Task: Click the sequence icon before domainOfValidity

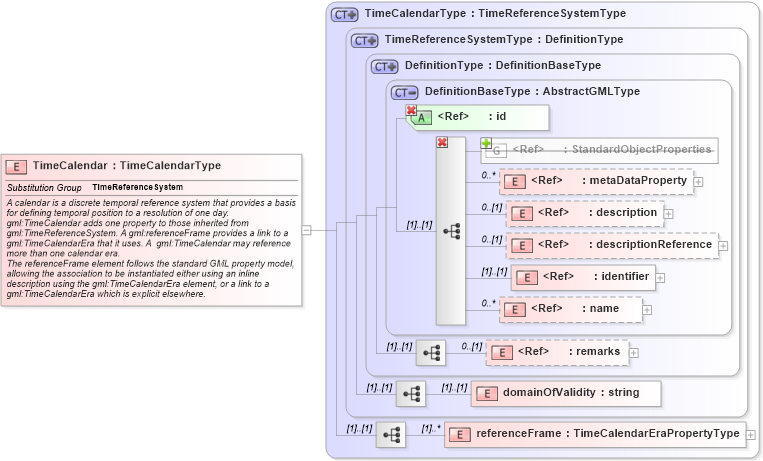Action: [x=411, y=394]
